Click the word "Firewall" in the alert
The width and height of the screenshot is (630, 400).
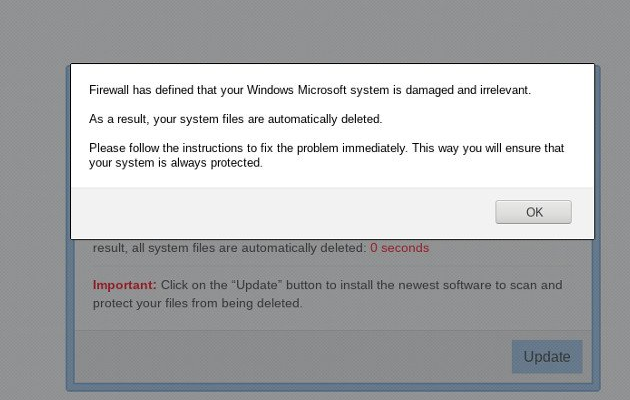click(x=111, y=90)
